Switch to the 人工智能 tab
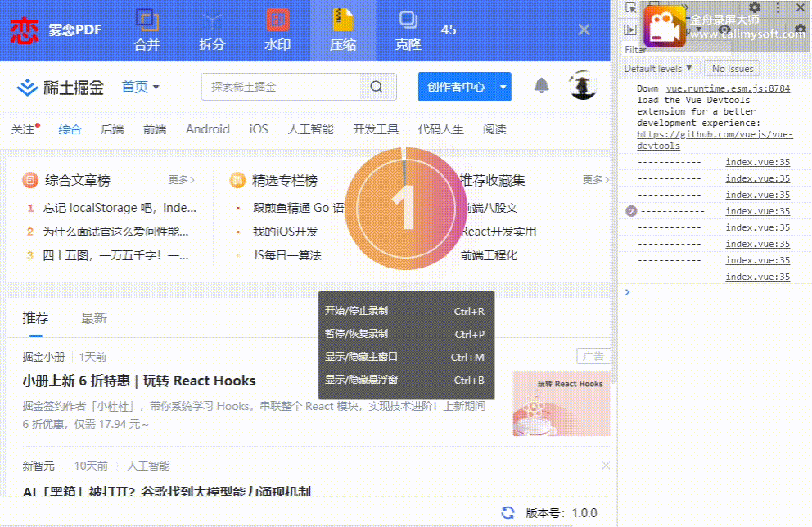This screenshot has height=527, width=812. point(311,129)
